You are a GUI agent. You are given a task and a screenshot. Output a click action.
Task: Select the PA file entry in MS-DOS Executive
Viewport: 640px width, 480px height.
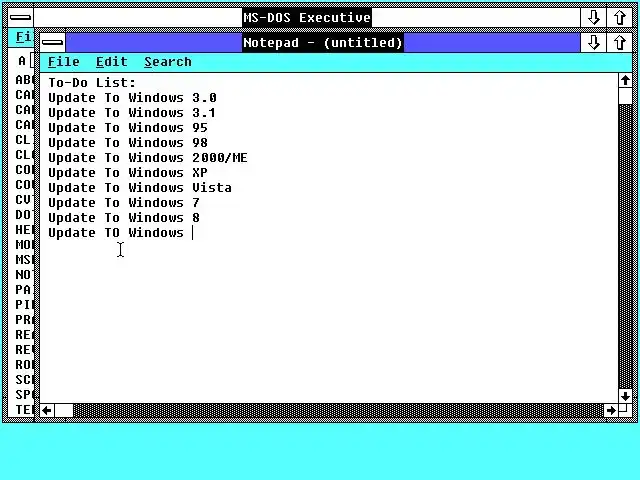click(24, 289)
